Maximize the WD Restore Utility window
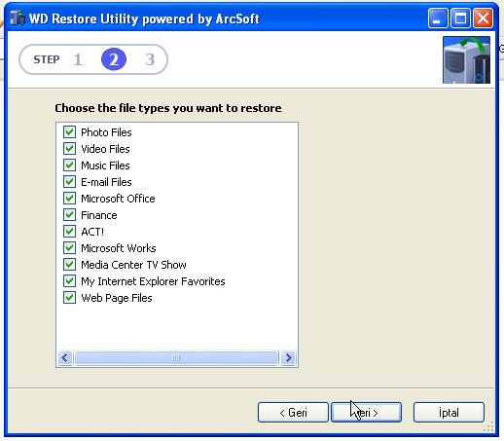 pos(460,18)
